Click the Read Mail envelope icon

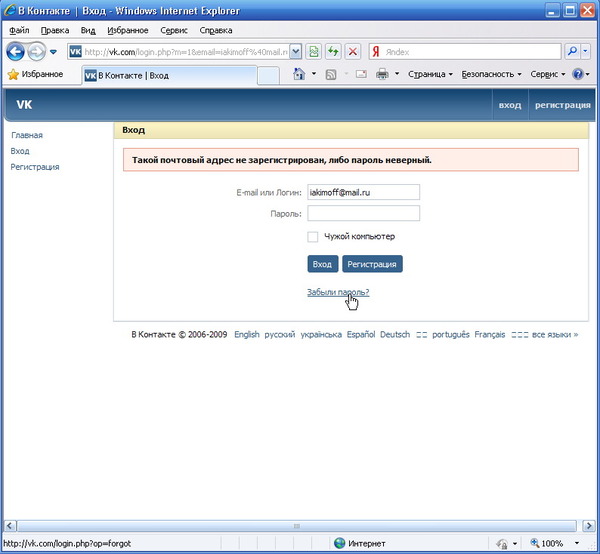[x=361, y=74]
